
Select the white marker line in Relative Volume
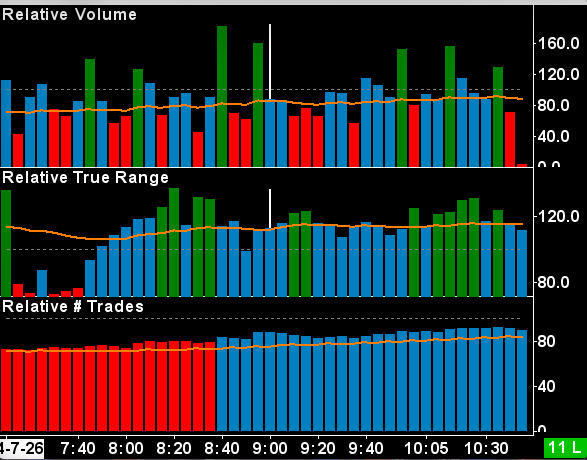pyautogui.click(x=270, y=62)
